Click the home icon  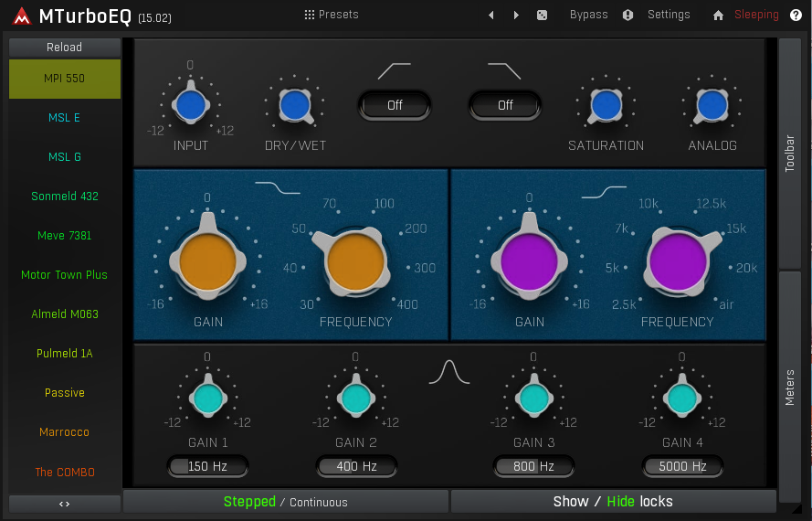(718, 15)
